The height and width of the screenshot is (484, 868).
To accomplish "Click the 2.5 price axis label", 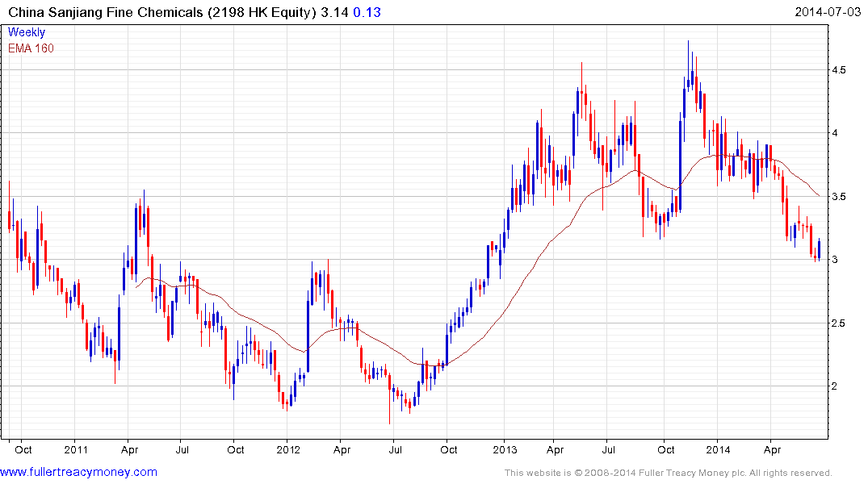I will pyautogui.click(x=839, y=323).
